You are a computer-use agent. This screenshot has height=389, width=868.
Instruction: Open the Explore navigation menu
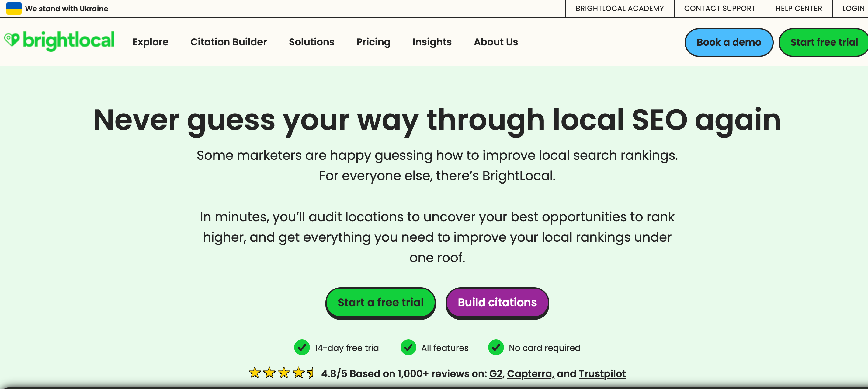click(x=150, y=42)
